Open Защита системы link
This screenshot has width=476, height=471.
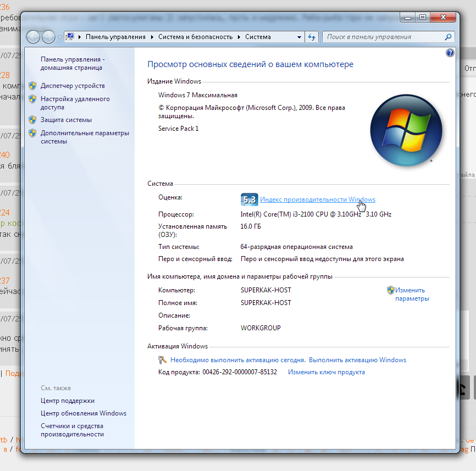point(66,120)
